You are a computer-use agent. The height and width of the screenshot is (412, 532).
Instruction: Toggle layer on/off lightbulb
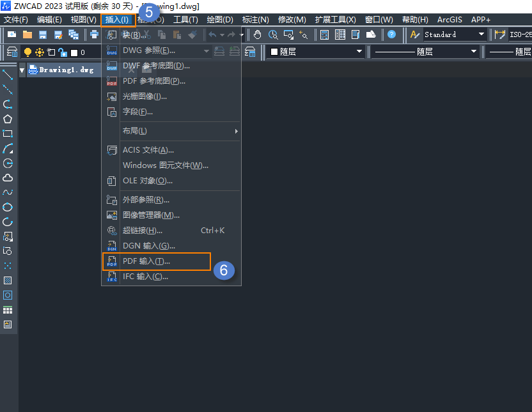coord(28,52)
